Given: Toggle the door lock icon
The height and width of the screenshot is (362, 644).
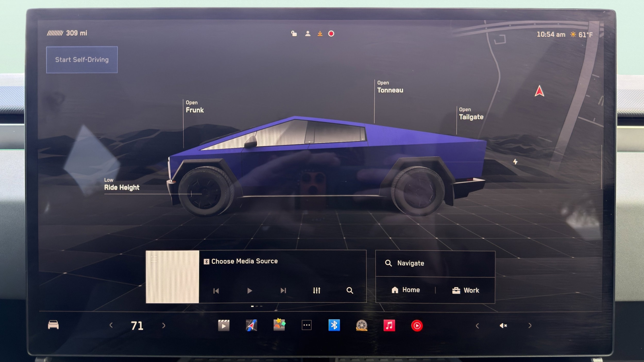Looking at the screenshot, I should tap(294, 34).
